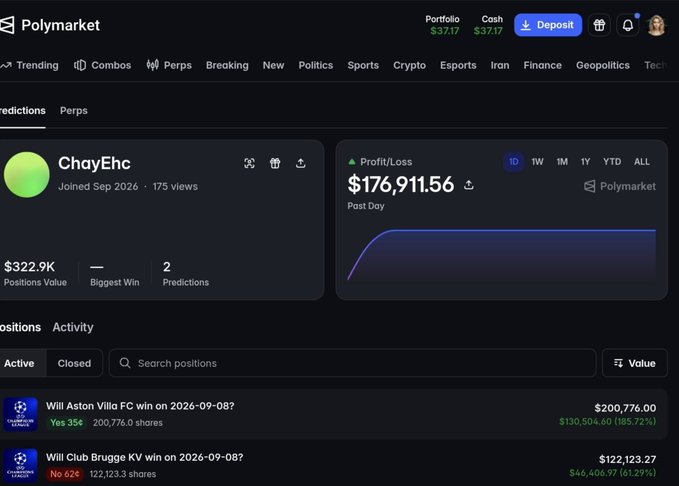Open Sports category

click(363, 65)
